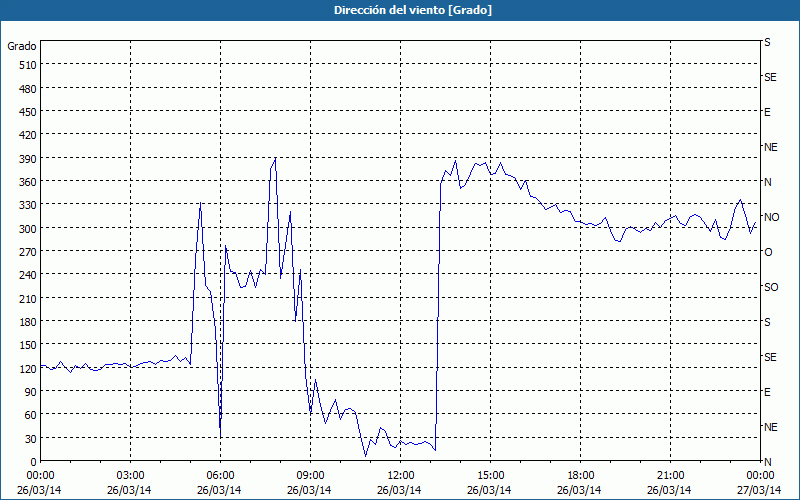Select the 480 y-axis tick label
This screenshot has width=800, height=500.
[29, 89]
